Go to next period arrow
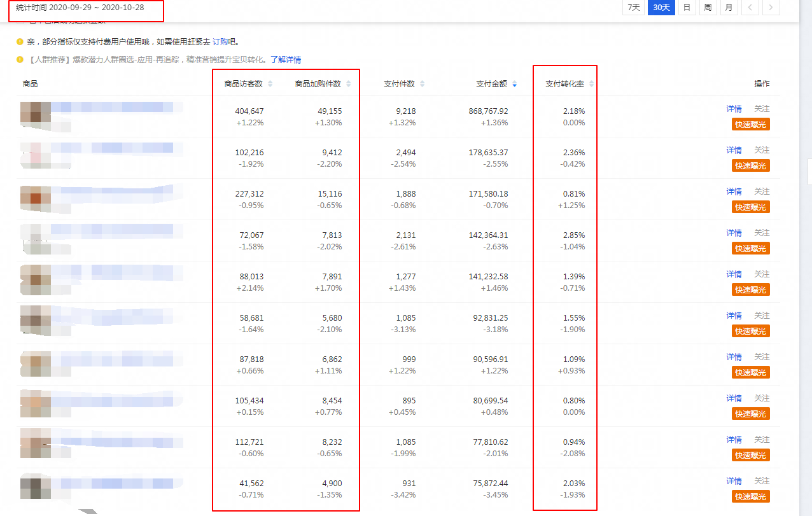This screenshot has width=812, height=516. 771,8
